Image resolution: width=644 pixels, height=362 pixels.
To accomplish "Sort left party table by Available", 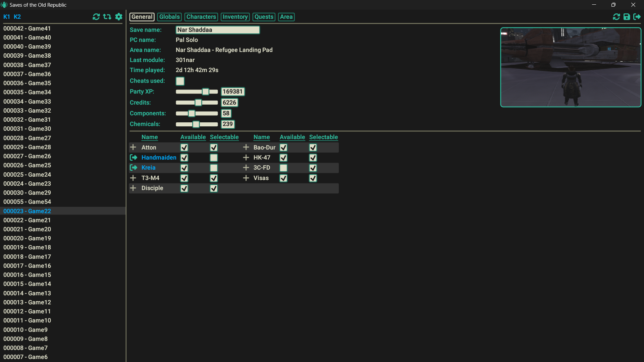I will tap(193, 137).
